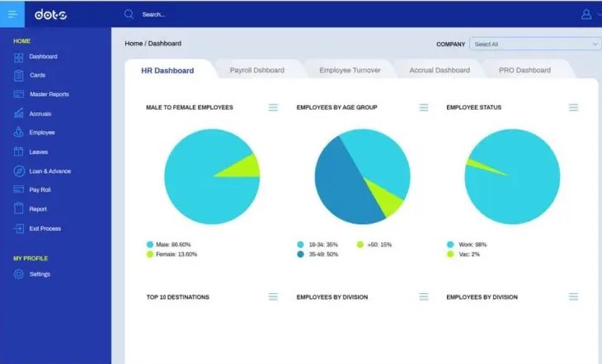This screenshot has width=602, height=364.
Task: Open the Exit Process sidebar link
Action: (x=45, y=229)
